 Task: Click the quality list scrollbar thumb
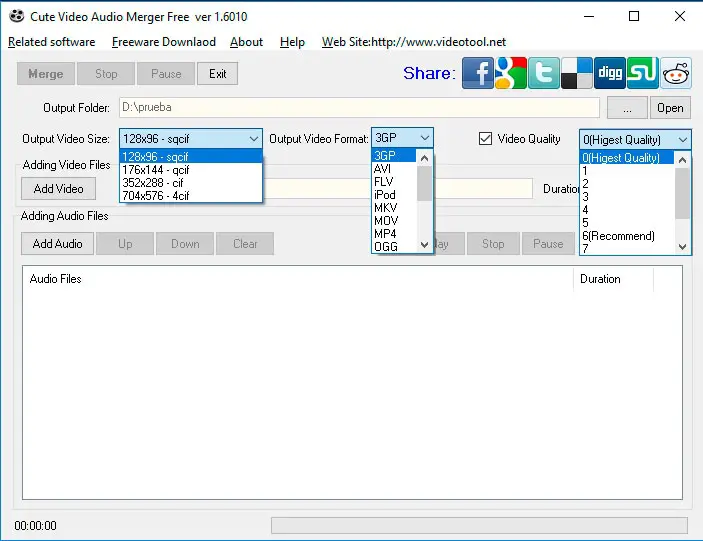pyautogui.click(x=682, y=194)
